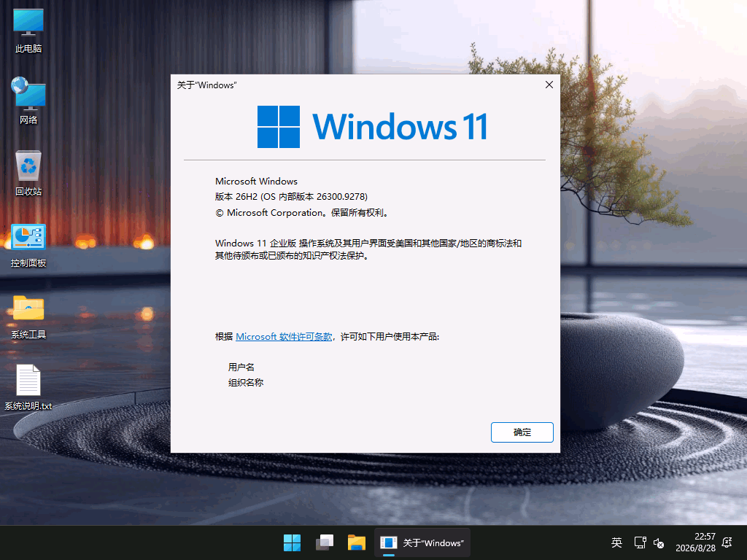Viewport: 747px width, 560px height.
Task: Open the clock showing 22:57
Action: tap(695, 542)
